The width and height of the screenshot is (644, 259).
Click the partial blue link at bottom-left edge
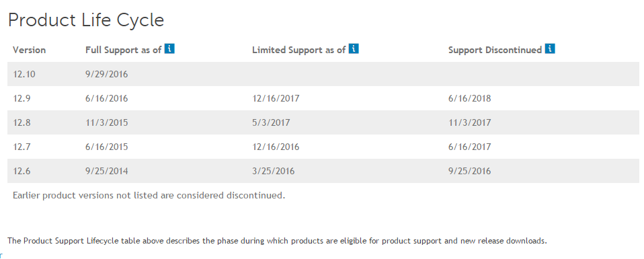(x=1, y=255)
